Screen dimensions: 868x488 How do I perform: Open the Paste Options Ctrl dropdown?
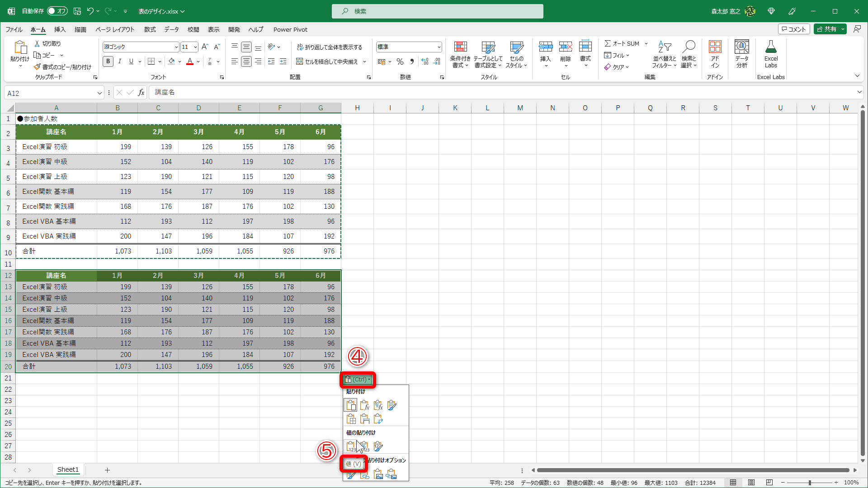coord(358,380)
